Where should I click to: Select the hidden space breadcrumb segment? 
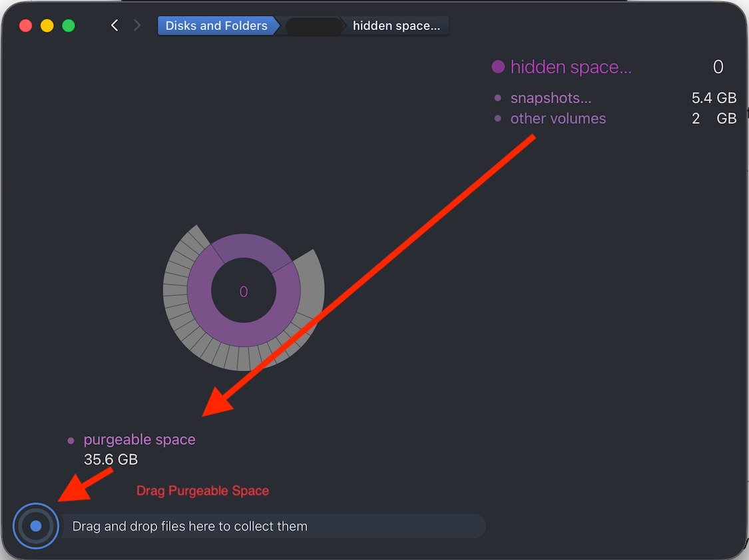[396, 26]
